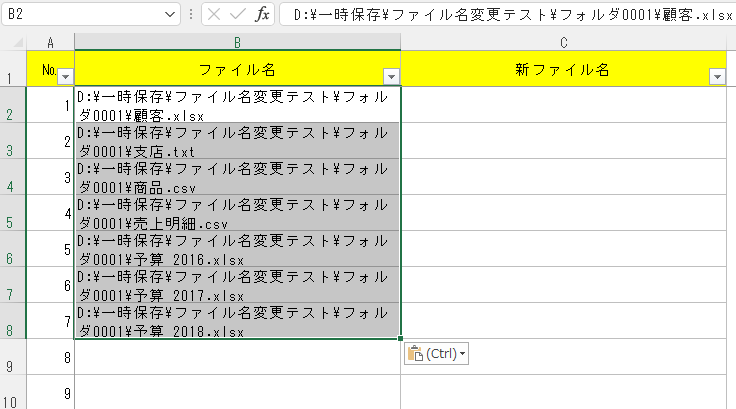Click the cell containing 売上明細.csv path
736x409 pixels.
click(x=238, y=213)
